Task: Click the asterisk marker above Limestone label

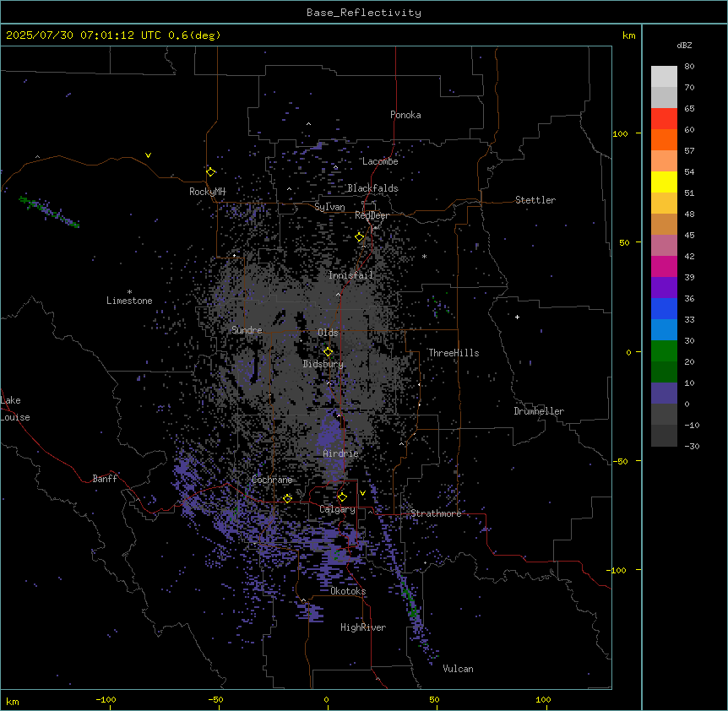Action: (129, 292)
